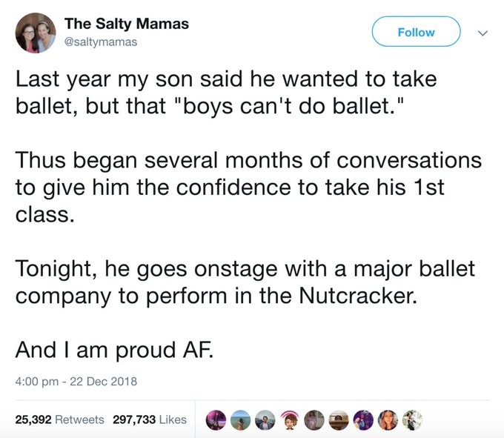Click the display name The Salty Mamas
The image size is (504, 438).
pos(126,24)
